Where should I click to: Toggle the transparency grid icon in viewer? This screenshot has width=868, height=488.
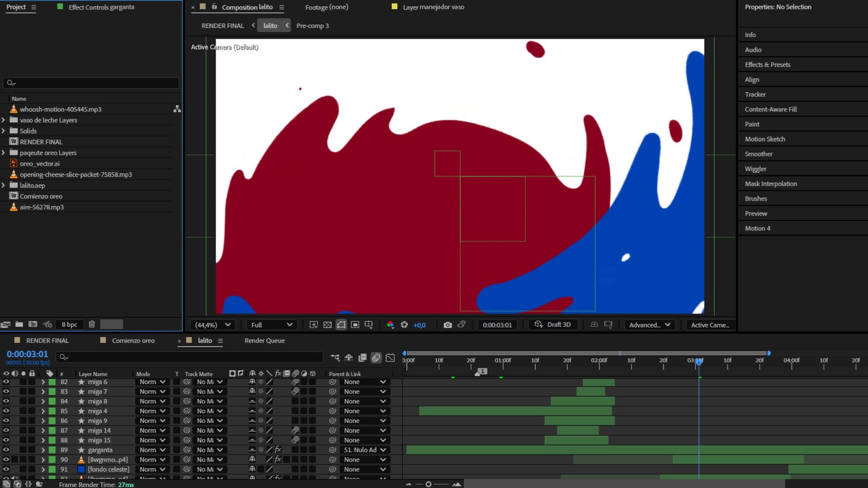point(327,325)
